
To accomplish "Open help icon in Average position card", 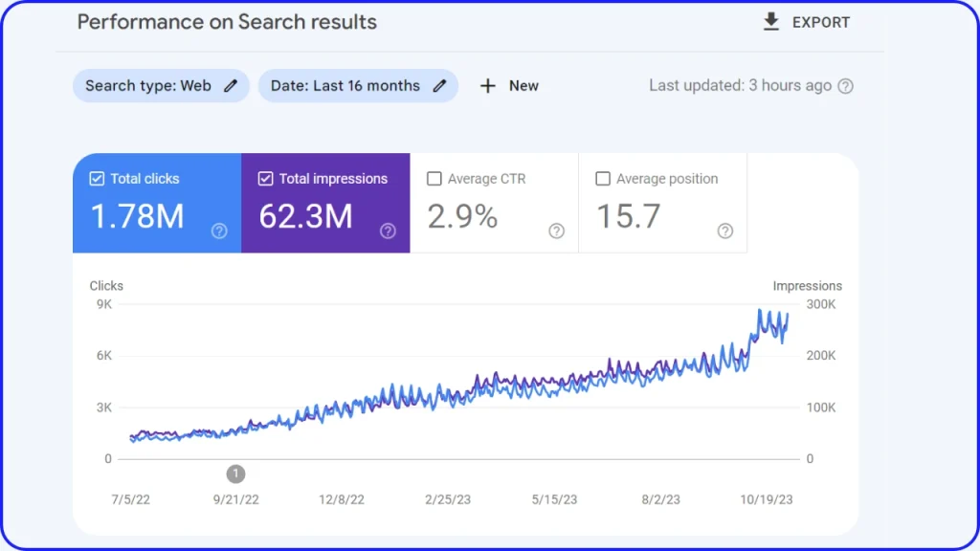I will (x=725, y=231).
